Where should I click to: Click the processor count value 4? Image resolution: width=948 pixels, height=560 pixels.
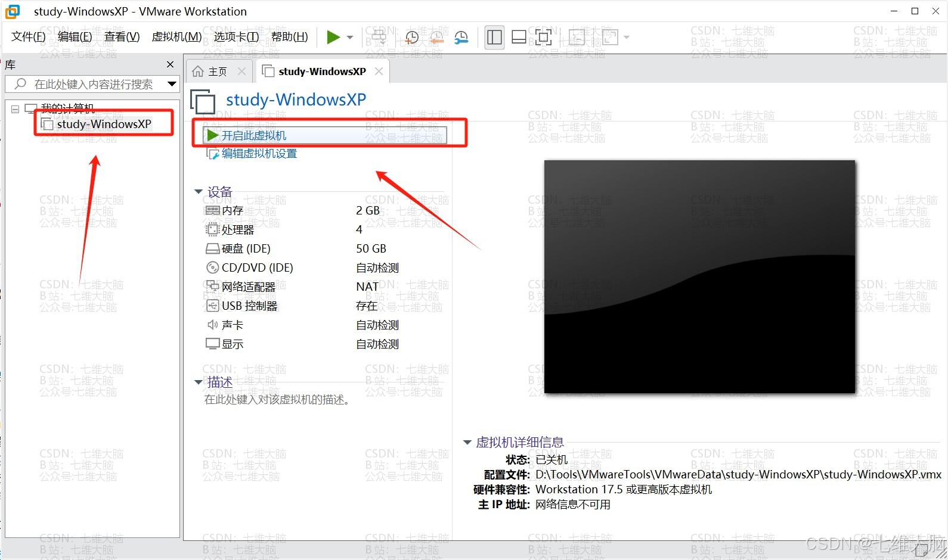point(359,229)
